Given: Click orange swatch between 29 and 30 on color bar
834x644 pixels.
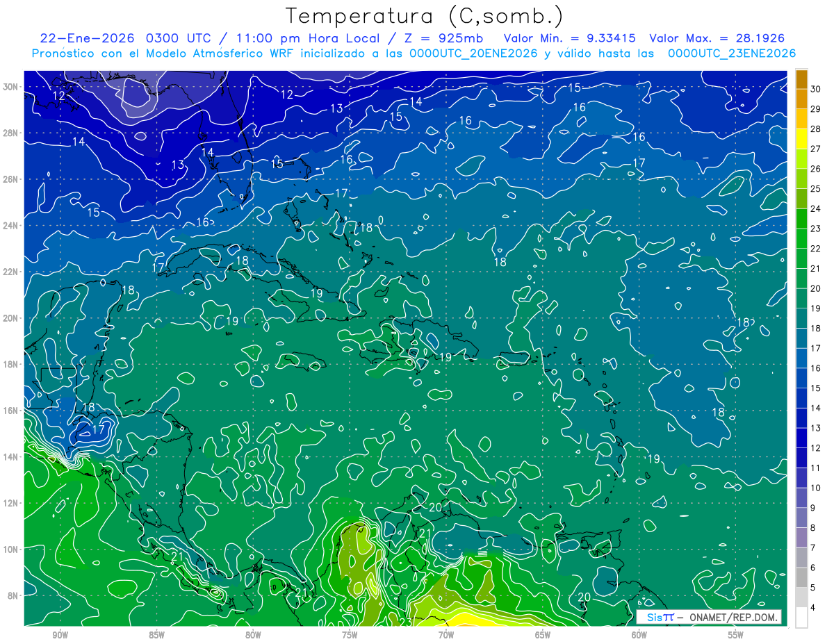Looking at the screenshot, I should tap(801, 99).
